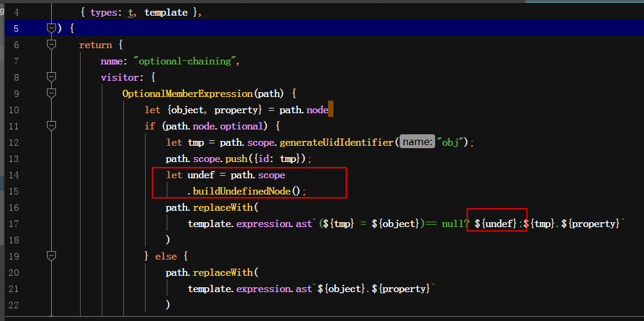Click line number 14 in the gutter

(14, 175)
